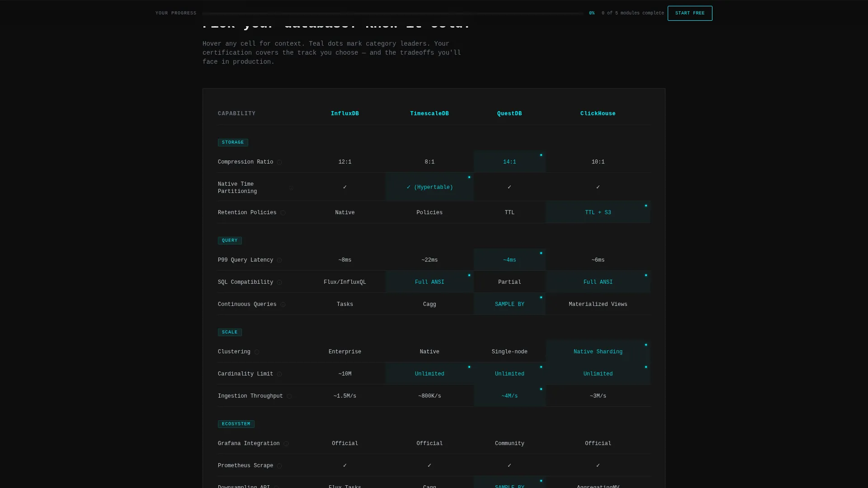The image size is (868, 488).
Task: Select the TimescaleDB column header
Action: 429,114
